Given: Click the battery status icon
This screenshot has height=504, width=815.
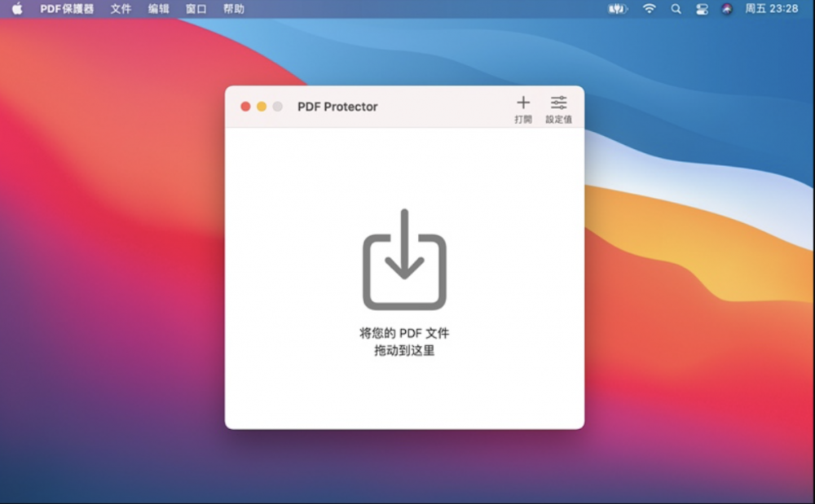Looking at the screenshot, I should click(618, 9).
